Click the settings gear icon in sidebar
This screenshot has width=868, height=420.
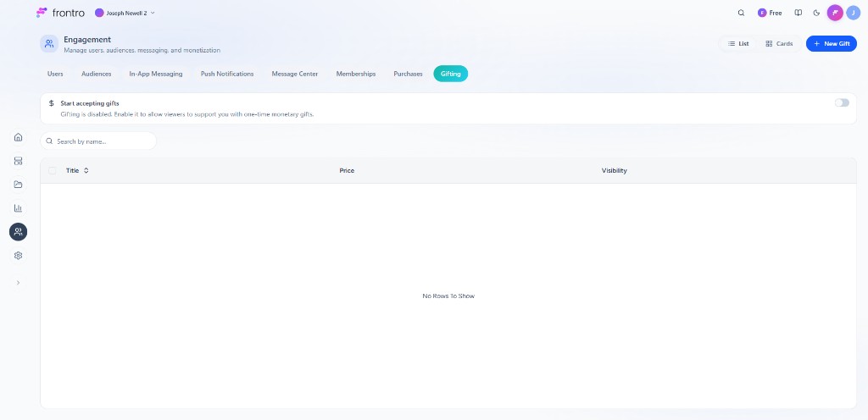pos(19,255)
